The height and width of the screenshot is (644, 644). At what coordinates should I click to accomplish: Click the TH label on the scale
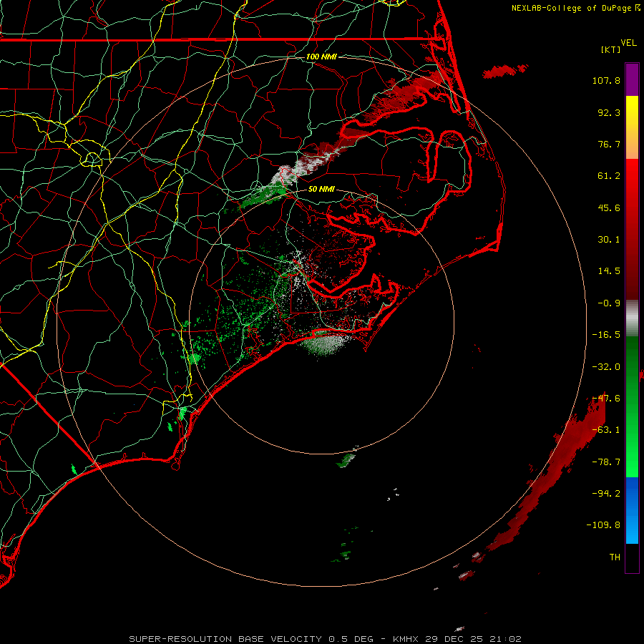point(615,557)
